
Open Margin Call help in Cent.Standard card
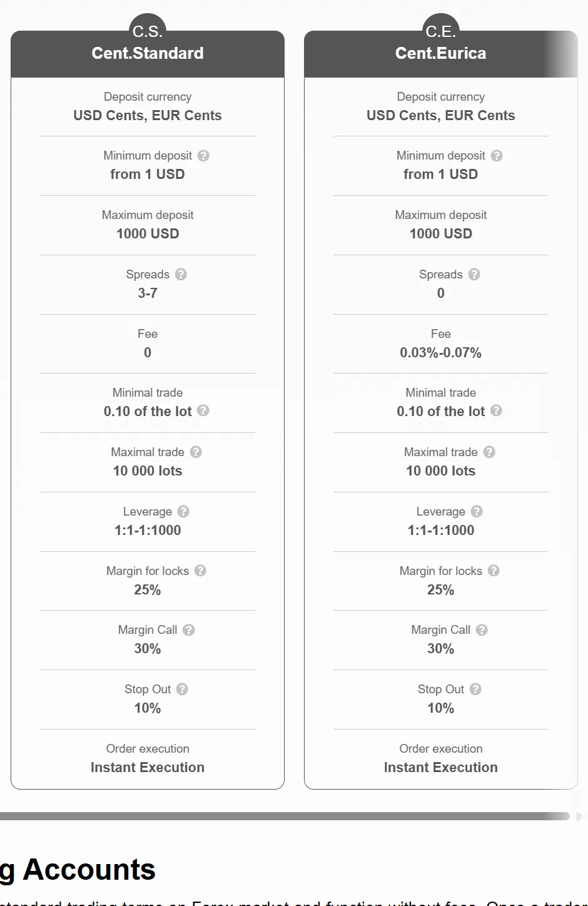(x=189, y=630)
